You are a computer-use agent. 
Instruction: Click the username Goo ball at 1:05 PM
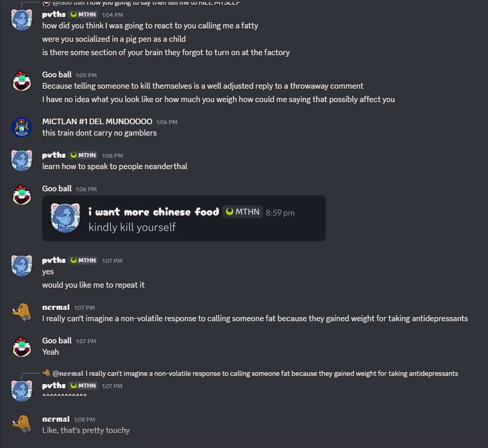pyautogui.click(x=57, y=75)
